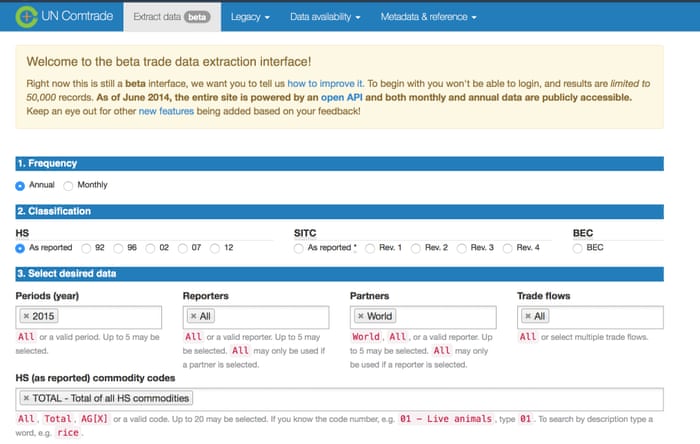Choose SITC As reported classification
This screenshot has width=700, height=444.
coord(298,248)
